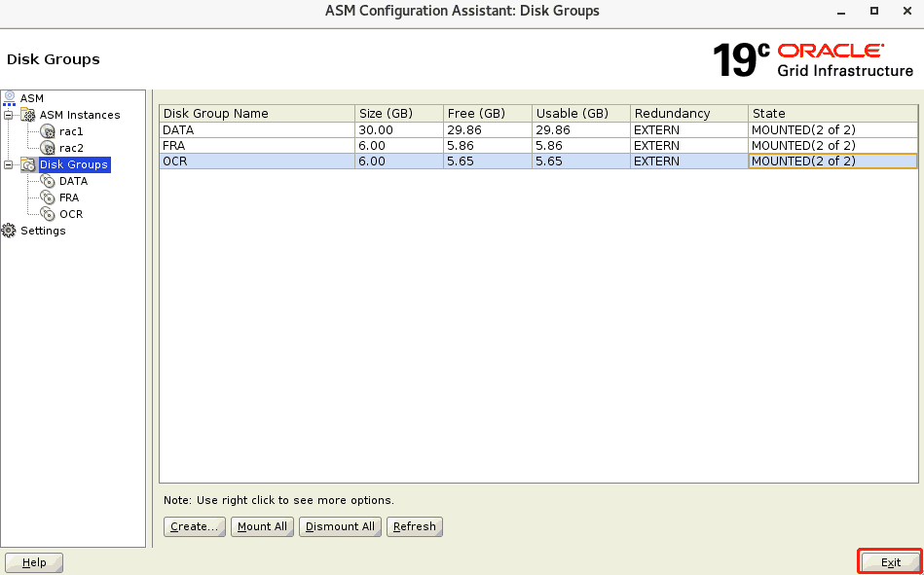Click the ASM root node icon
This screenshot has width=924, height=575.
10,98
